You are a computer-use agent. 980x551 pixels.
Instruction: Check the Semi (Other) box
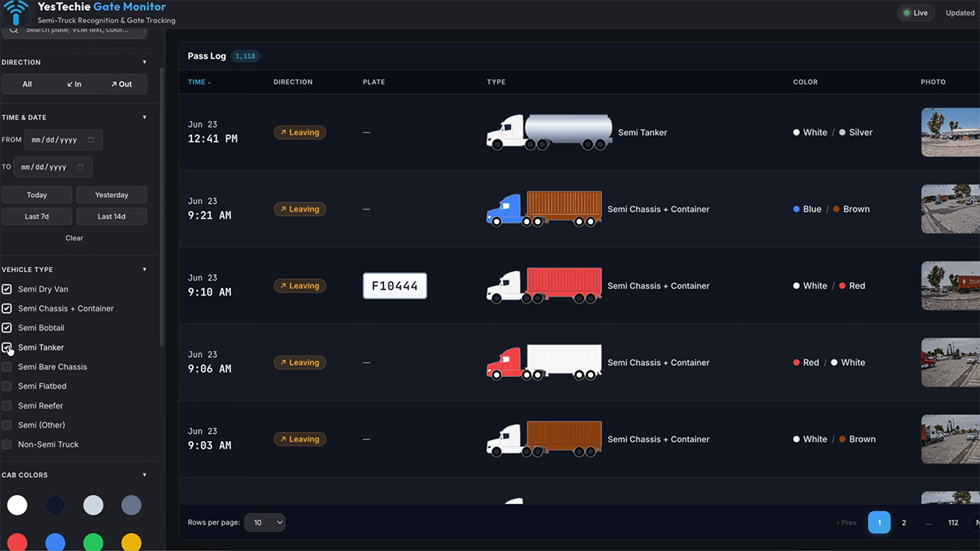click(x=7, y=425)
